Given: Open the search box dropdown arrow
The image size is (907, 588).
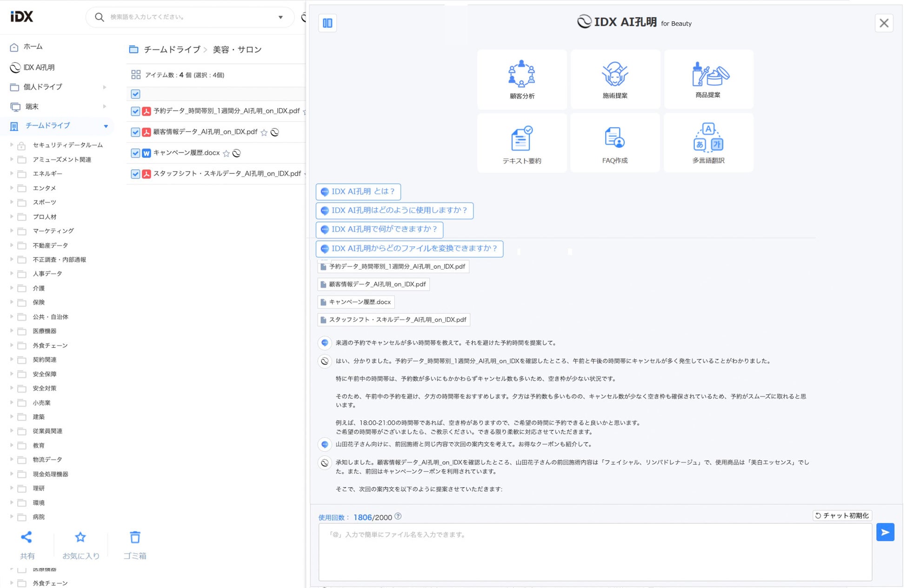Looking at the screenshot, I should pyautogui.click(x=280, y=17).
